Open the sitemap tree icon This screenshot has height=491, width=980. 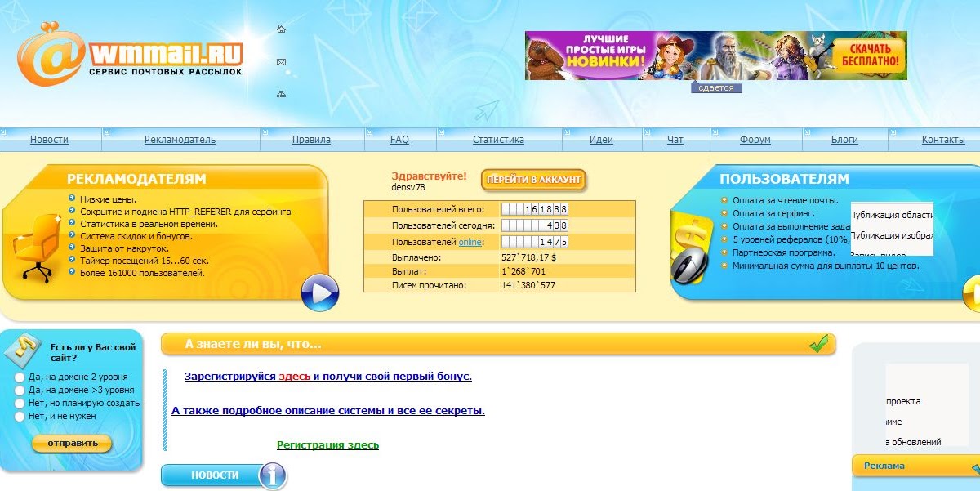coord(281,94)
